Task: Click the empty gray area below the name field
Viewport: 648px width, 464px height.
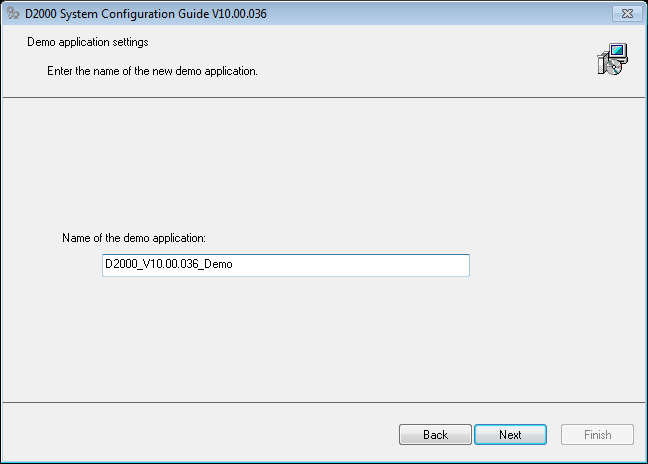Action: (300, 340)
